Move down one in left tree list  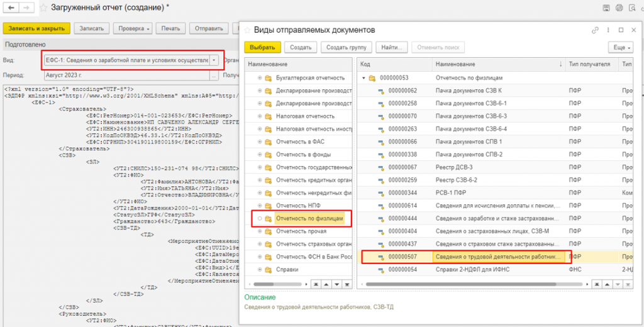(x=337, y=284)
